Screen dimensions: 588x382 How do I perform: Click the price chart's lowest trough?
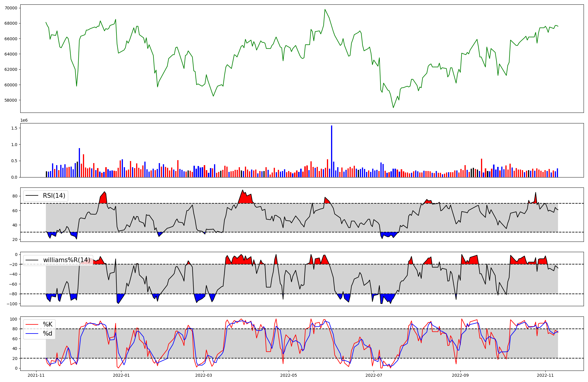pyautogui.click(x=393, y=108)
